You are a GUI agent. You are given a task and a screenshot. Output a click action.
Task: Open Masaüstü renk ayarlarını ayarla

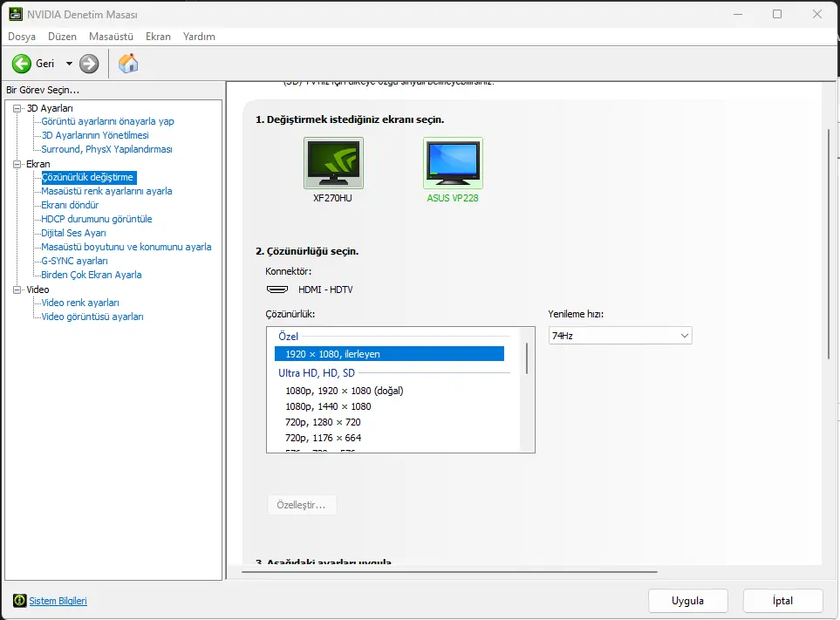click(106, 191)
